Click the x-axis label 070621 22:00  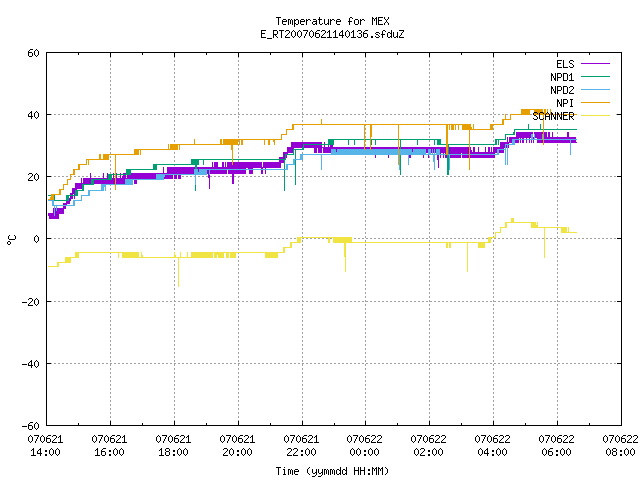click(x=301, y=446)
